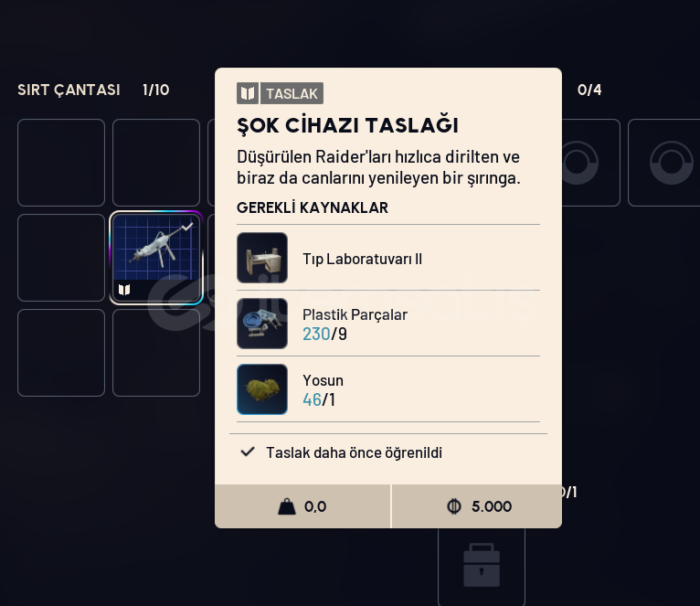Click the 5.000 sell value cell

coord(477,506)
